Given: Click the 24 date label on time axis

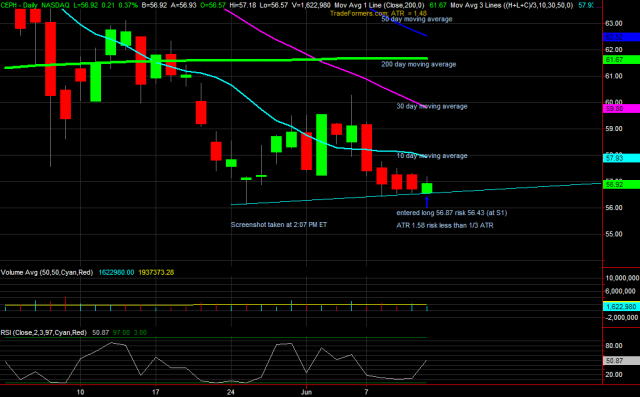Looking at the screenshot, I should click(231, 393).
